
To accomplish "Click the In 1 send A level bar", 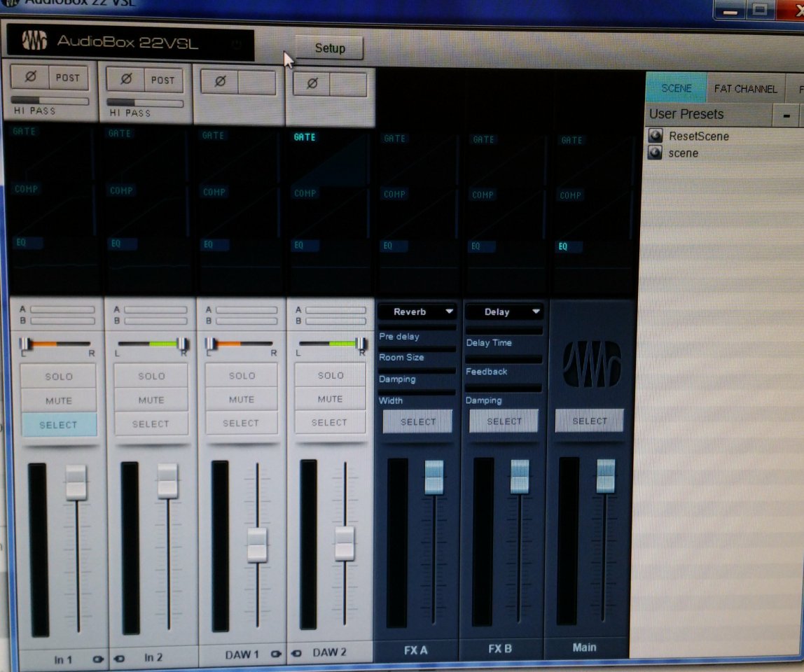I will (x=62, y=309).
